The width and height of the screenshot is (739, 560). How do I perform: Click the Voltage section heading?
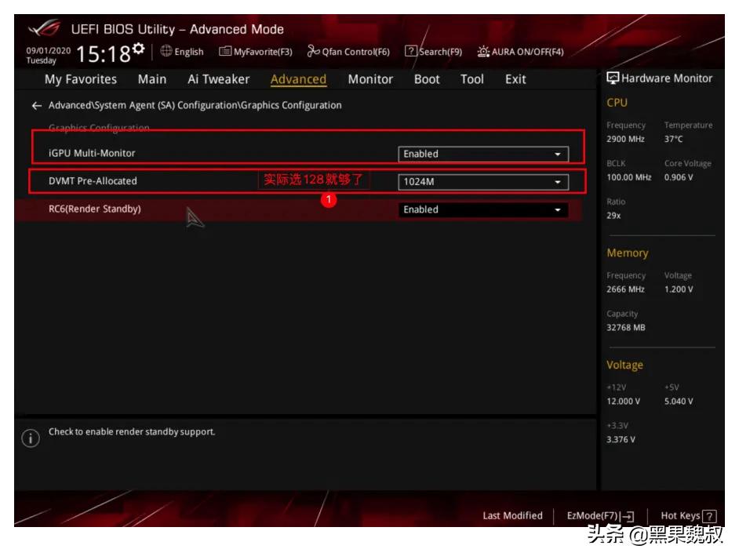click(624, 365)
